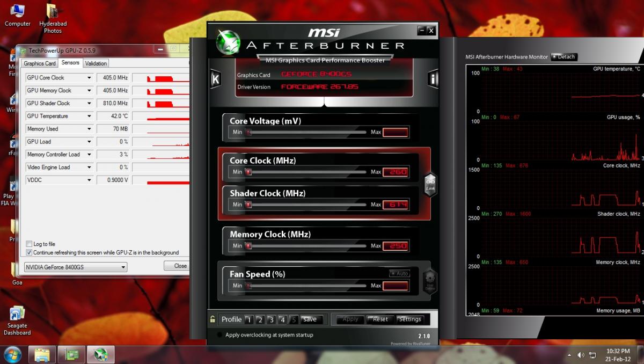This screenshot has width=644, height=364.
Task: Click the Core Clock value field 260
Action: click(x=396, y=172)
